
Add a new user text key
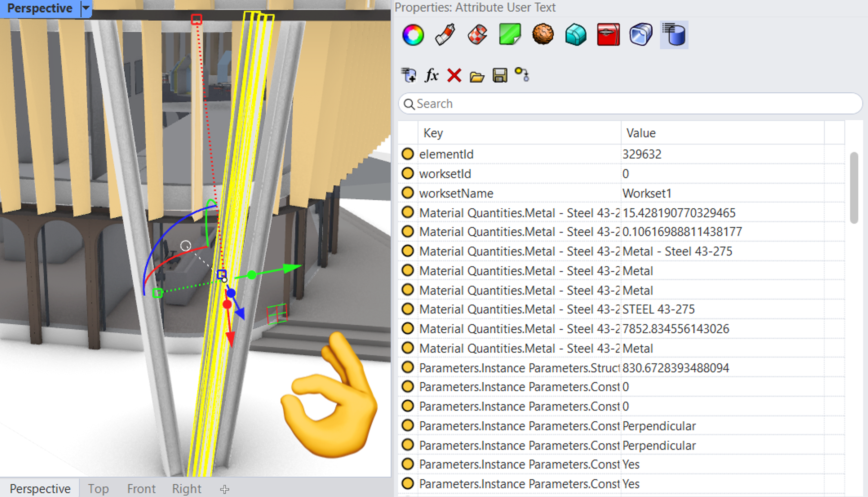(409, 75)
